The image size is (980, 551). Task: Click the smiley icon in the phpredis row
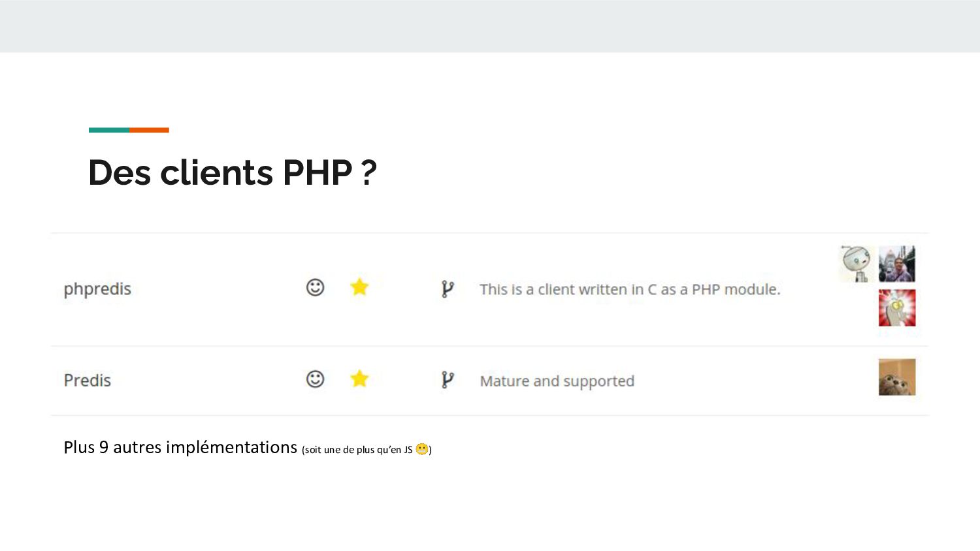[315, 287]
